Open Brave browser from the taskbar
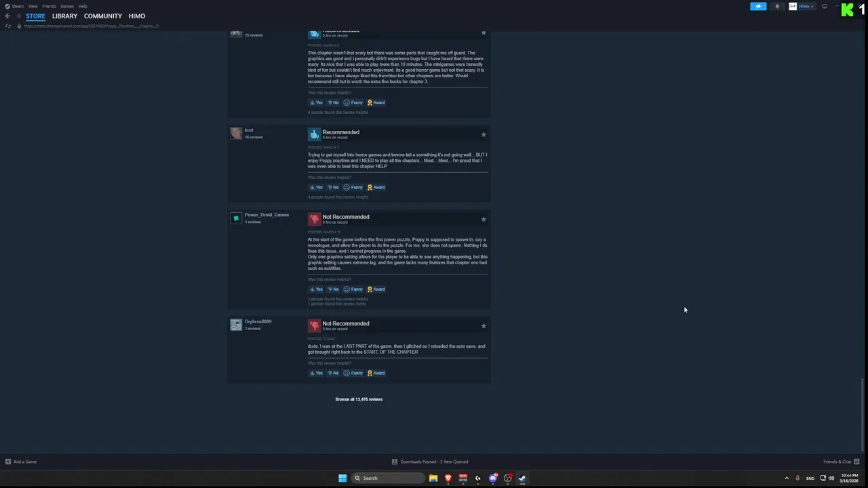The width and height of the screenshot is (868, 488). (448, 478)
